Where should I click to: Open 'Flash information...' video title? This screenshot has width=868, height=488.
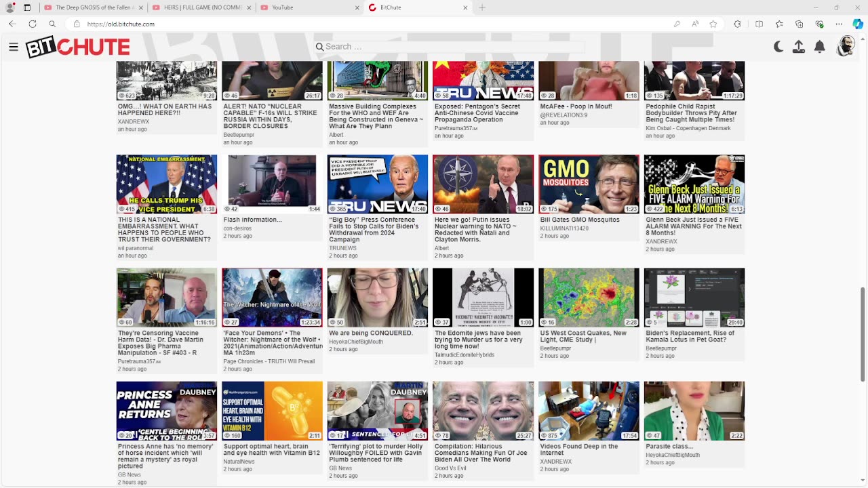pyautogui.click(x=252, y=220)
